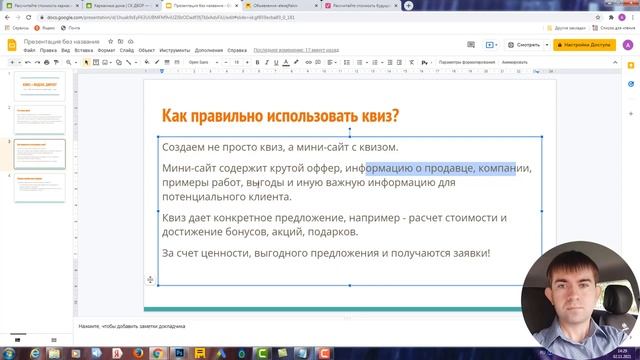This screenshot has width=640, height=360.
Task: Click the increase indent icon
Action: pos(399,62)
